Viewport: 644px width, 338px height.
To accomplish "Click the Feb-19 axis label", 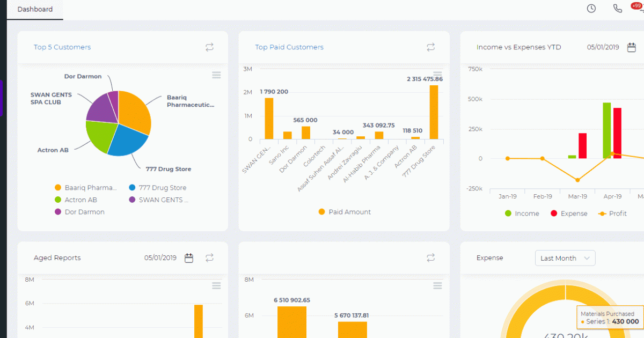I will (543, 197).
